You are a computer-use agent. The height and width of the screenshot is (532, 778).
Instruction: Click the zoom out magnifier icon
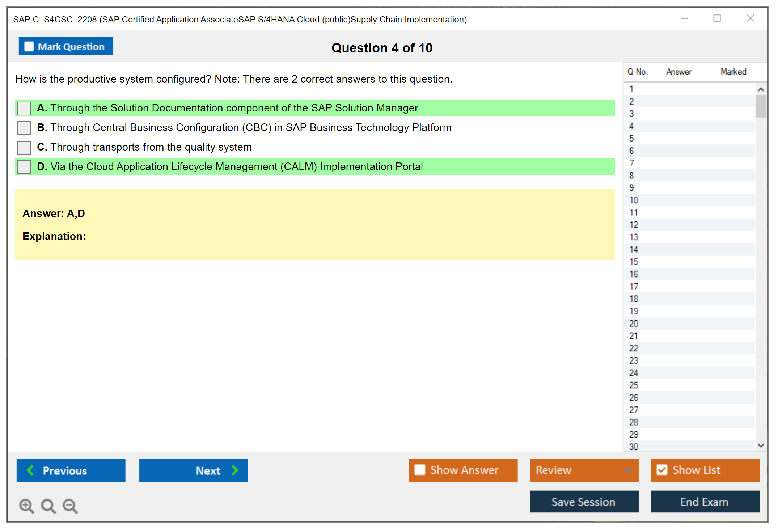tap(70, 505)
